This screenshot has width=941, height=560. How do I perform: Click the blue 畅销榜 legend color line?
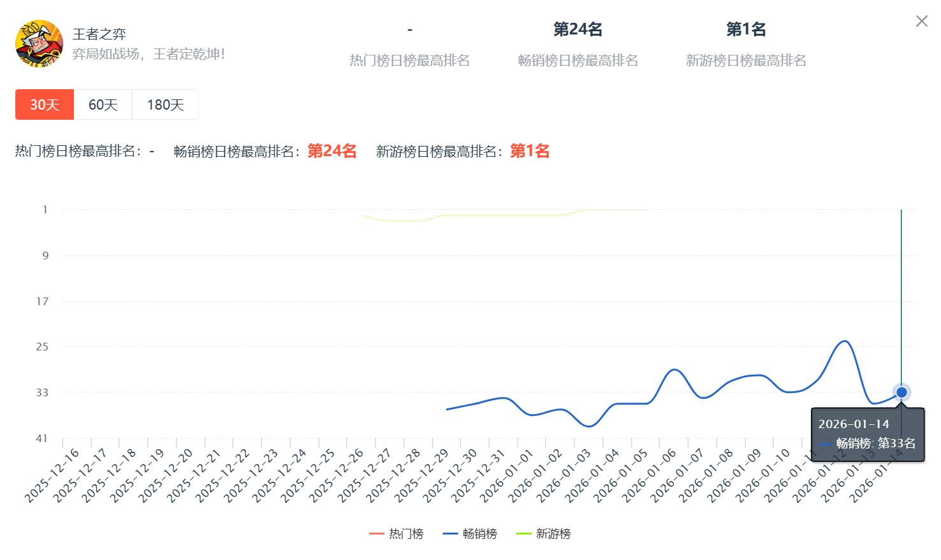450,534
